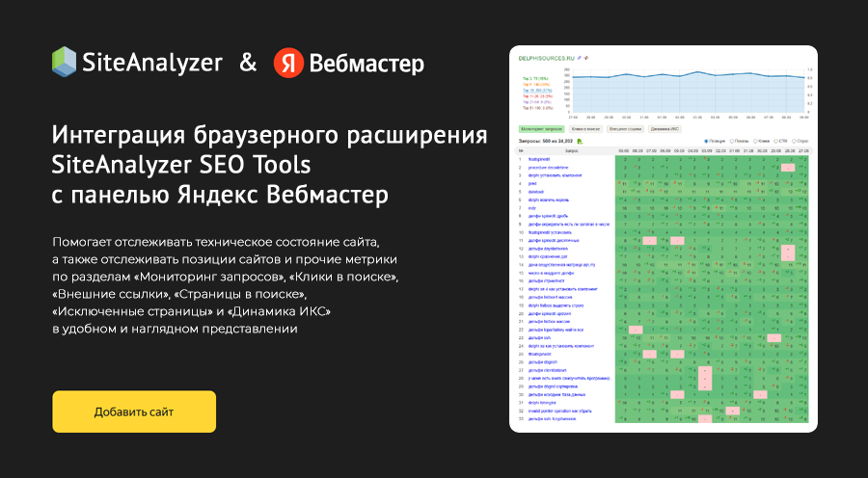Click the 27.08 date column header
Viewport: 868px width, 478px height.
point(802,150)
